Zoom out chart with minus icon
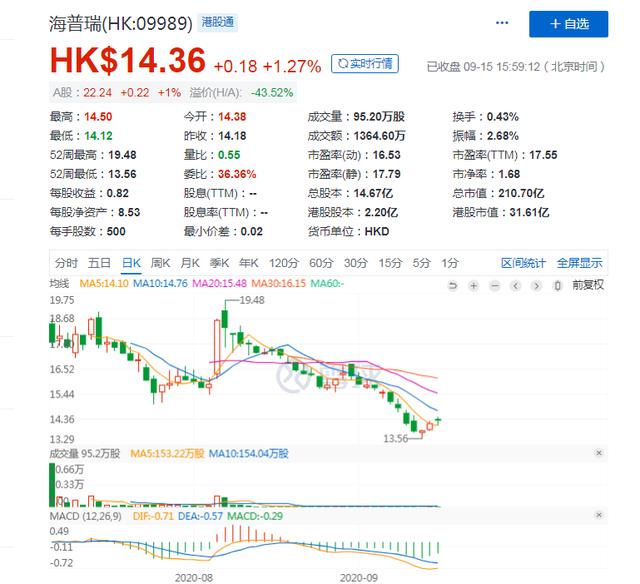Viewport: 640px width, 584px height. tap(495, 286)
